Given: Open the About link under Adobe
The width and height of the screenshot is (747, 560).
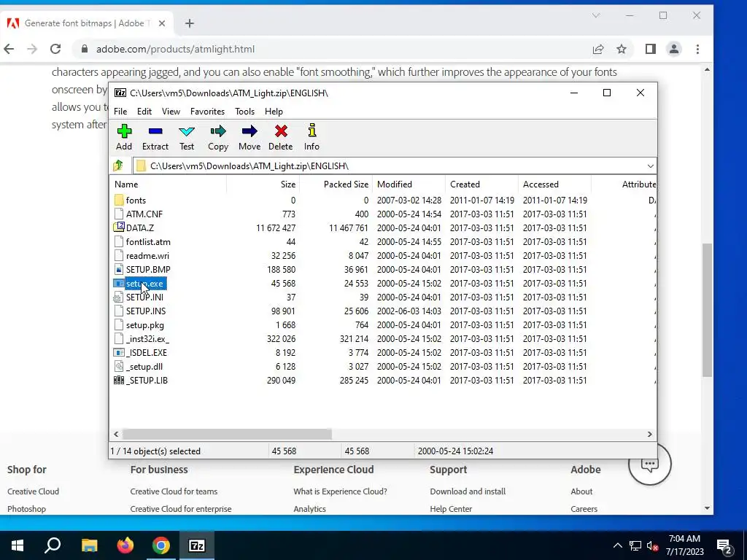Looking at the screenshot, I should [581, 491].
